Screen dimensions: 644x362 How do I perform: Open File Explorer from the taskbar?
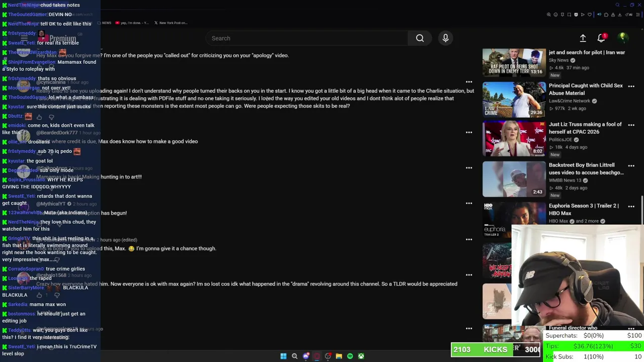[339, 356]
